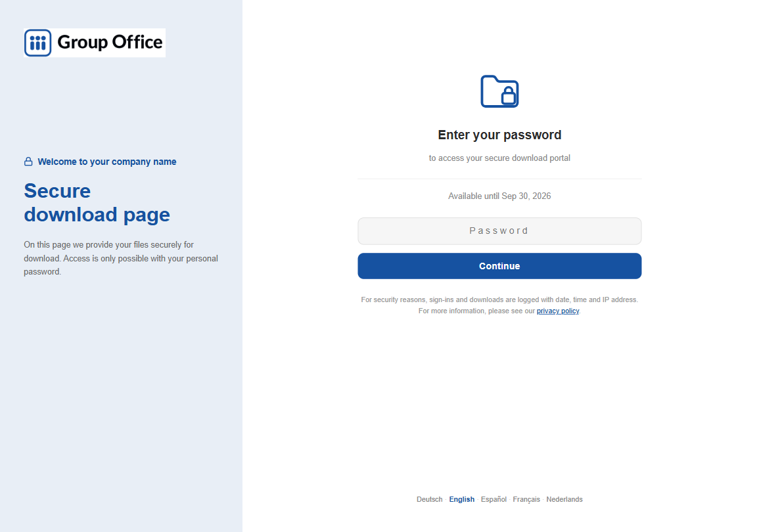Click 'Available until Sep 30, 2026' text
The image size is (757, 532).
pos(499,196)
